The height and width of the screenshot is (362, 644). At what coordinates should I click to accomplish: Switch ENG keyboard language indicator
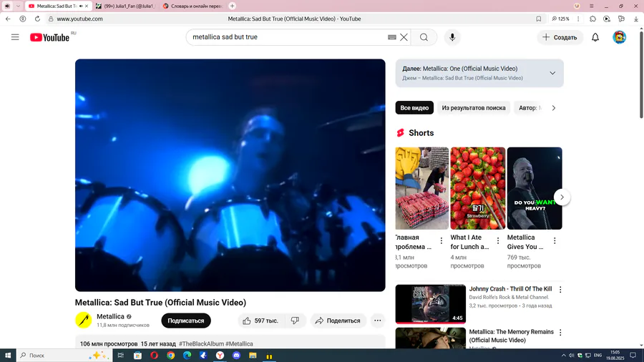597,356
